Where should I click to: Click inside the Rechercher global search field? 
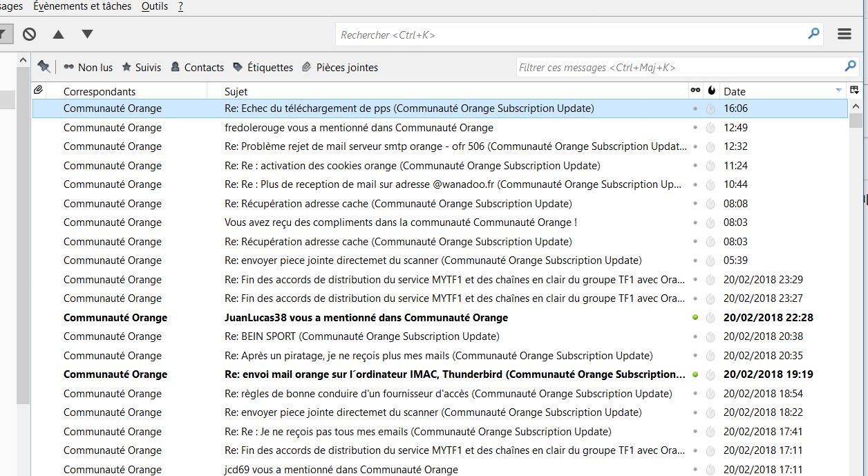[570, 35]
